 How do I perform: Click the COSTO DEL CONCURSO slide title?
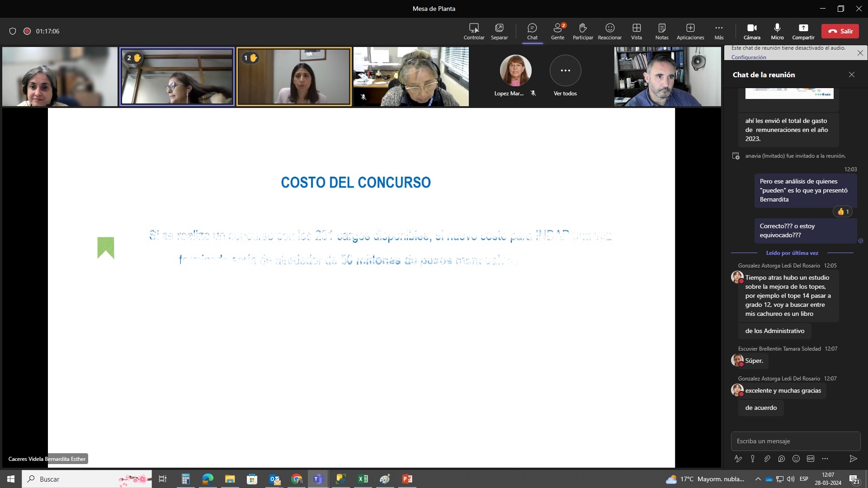click(x=356, y=183)
